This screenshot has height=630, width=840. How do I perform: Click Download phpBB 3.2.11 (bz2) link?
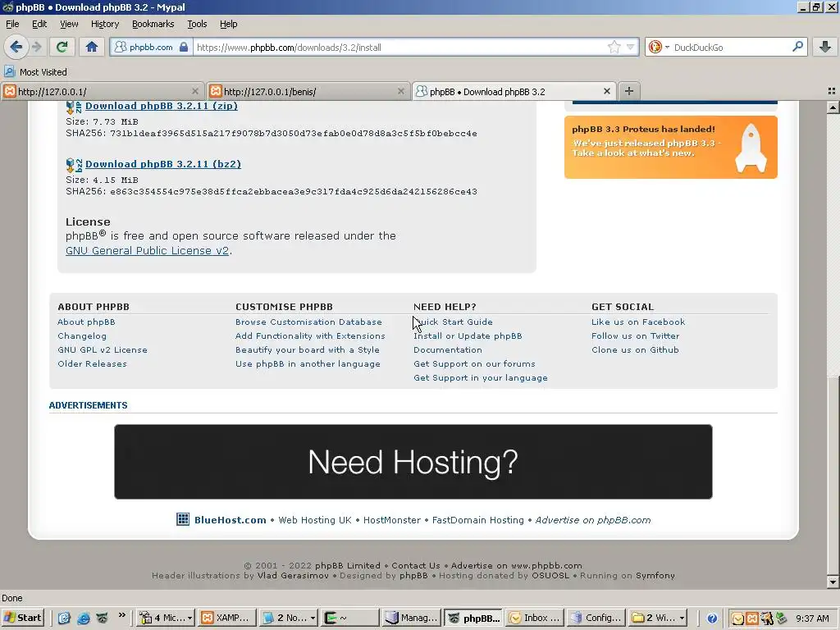click(x=163, y=164)
